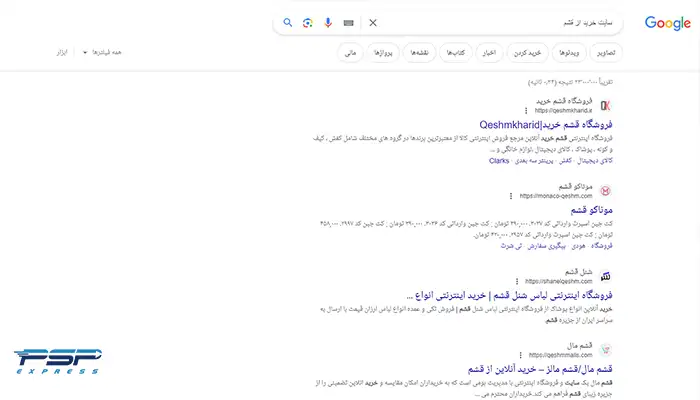This screenshot has height=400, width=700.
Task: Open the موناکو قشم result title link
Action: point(591,210)
